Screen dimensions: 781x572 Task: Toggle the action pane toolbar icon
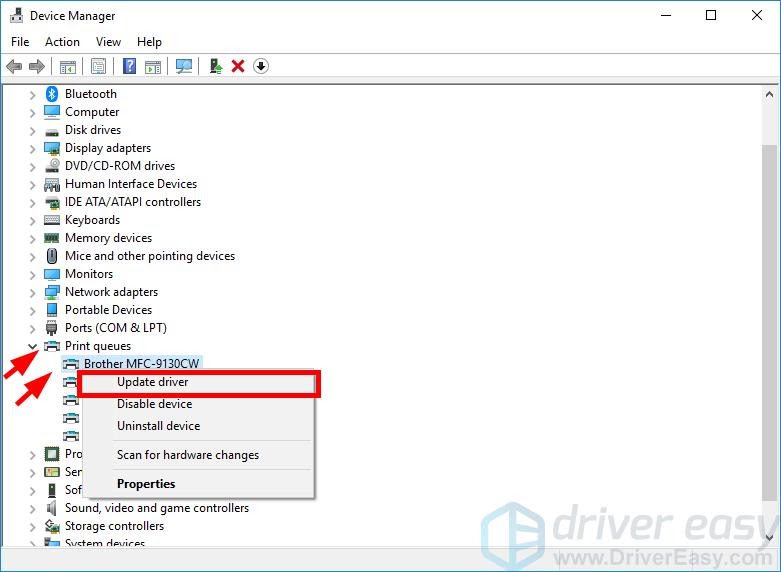tap(153, 66)
